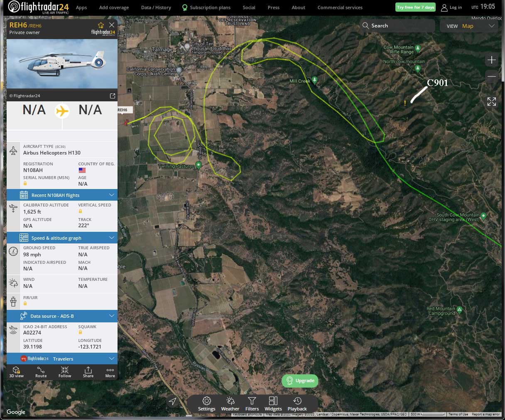Open the Commercial services menu
This screenshot has height=420, width=505.
click(x=340, y=7)
